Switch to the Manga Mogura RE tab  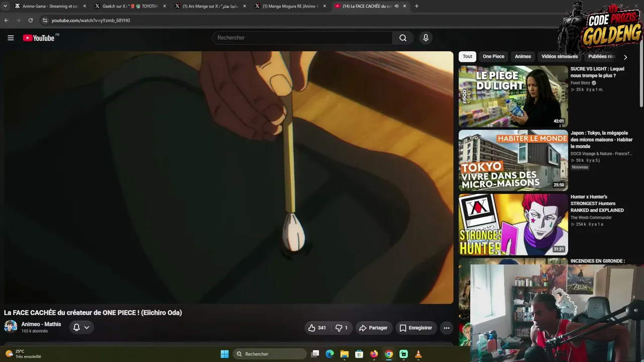click(x=291, y=6)
